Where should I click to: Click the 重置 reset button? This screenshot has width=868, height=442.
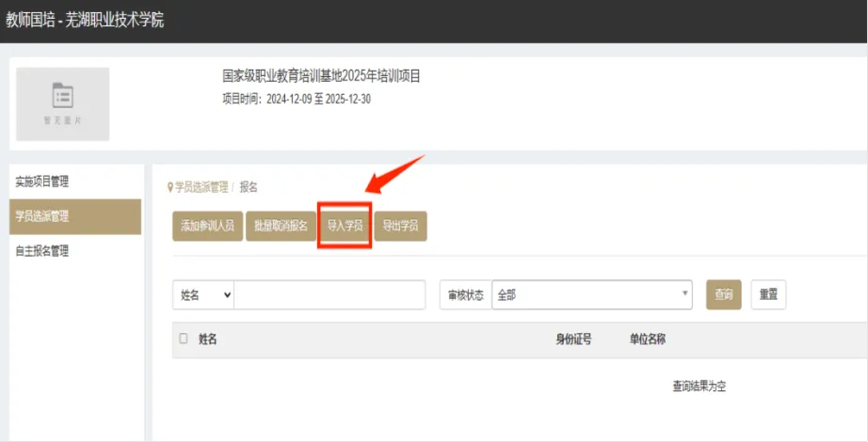[x=768, y=295]
